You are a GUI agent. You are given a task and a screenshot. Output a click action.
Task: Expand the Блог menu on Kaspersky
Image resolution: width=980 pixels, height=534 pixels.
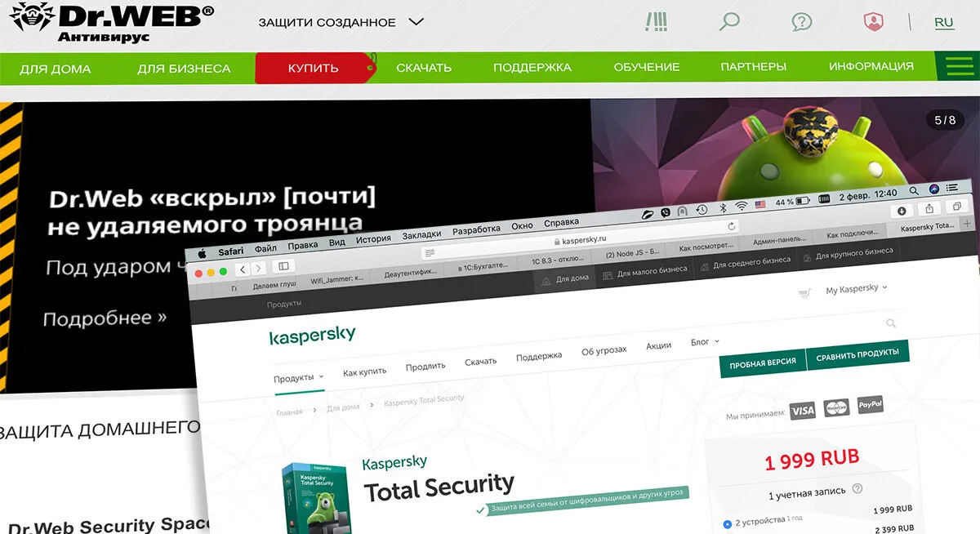click(x=705, y=342)
